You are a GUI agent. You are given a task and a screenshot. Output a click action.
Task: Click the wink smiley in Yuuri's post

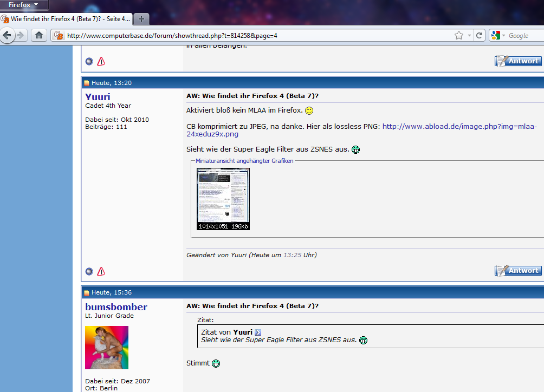309,110
